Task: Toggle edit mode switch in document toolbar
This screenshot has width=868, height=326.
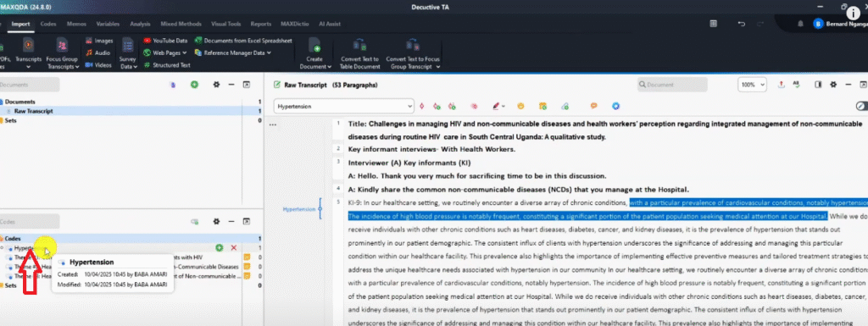Action: click(861, 106)
